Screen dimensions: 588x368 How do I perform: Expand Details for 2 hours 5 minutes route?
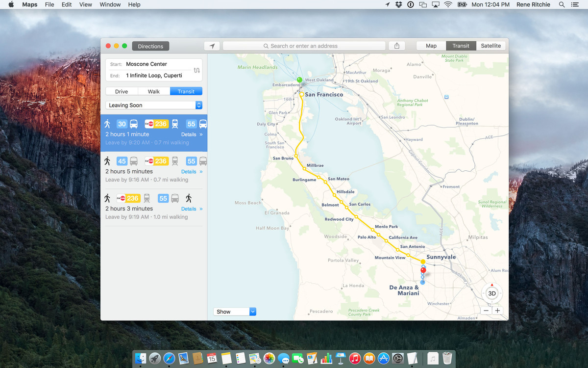[192, 172]
